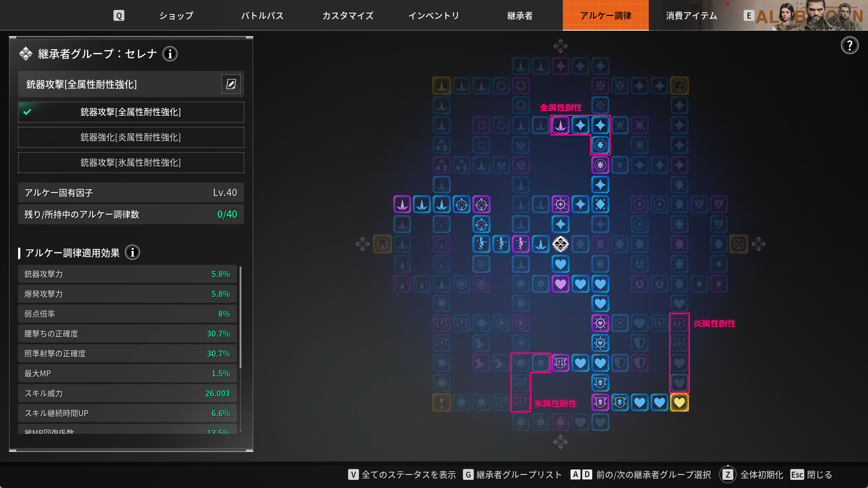Open the 継承者 tab

[520, 16]
